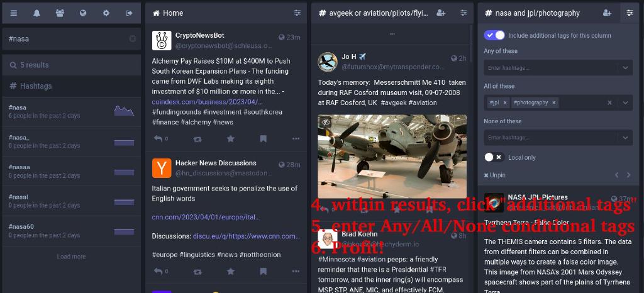Click Hacker News Discussions avatar
The height and width of the screenshot is (293, 644).
click(x=162, y=168)
